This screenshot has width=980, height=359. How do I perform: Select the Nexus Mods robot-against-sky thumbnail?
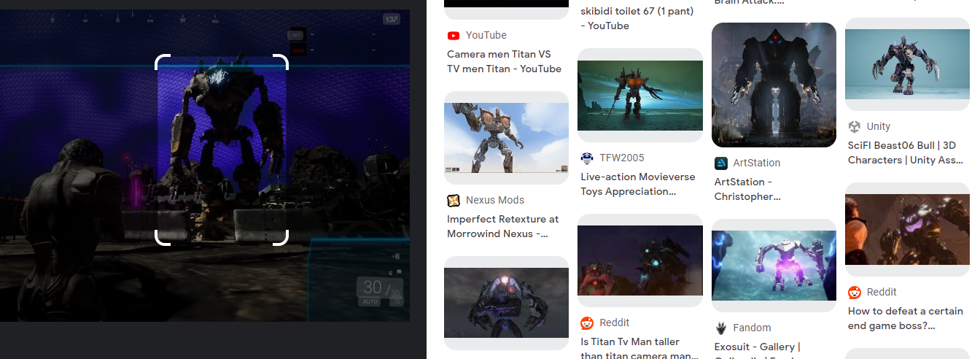506,138
